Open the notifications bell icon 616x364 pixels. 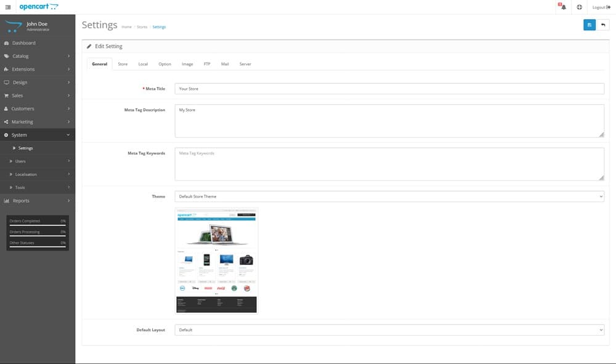pos(562,7)
